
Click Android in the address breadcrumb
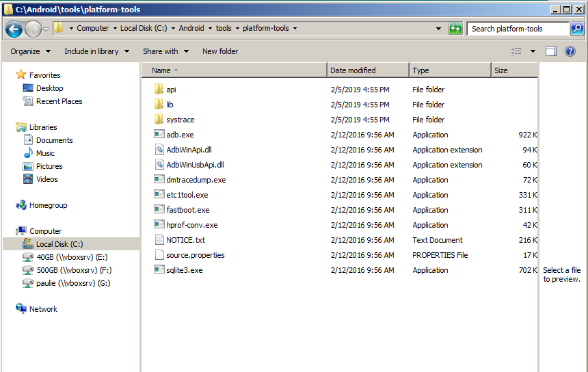click(x=191, y=28)
